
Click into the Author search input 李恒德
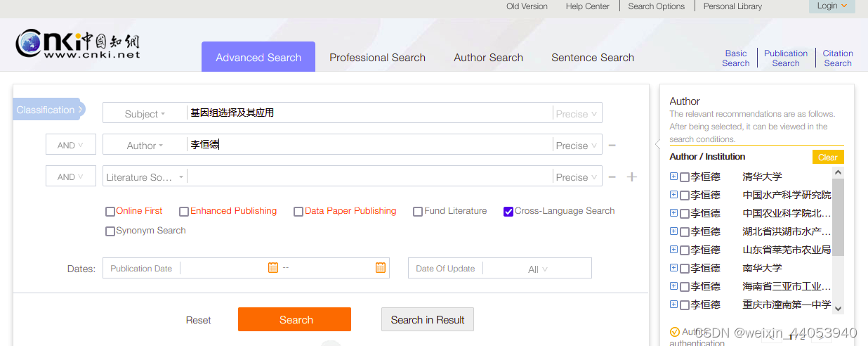[x=369, y=145]
